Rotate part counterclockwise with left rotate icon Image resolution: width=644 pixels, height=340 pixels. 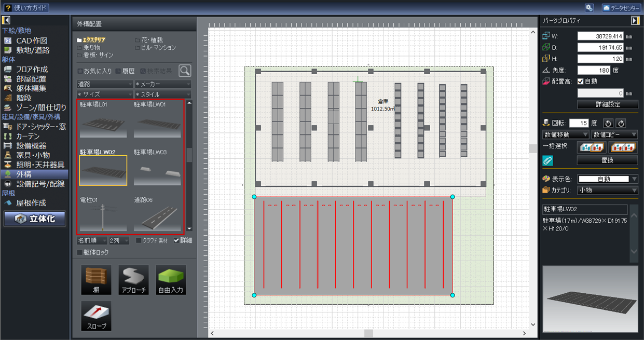[609, 124]
